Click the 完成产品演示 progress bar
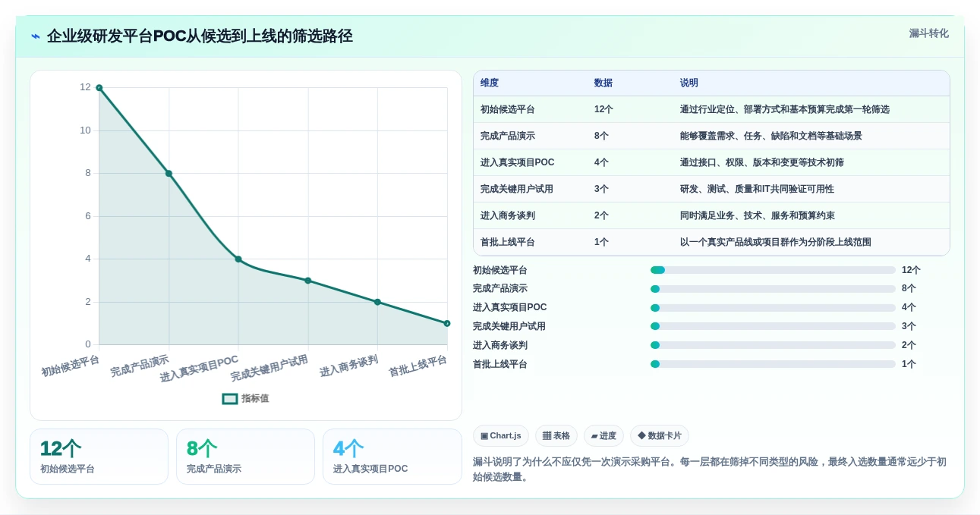The height and width of the screenshot is (515, 980). [x=773, y=289]
